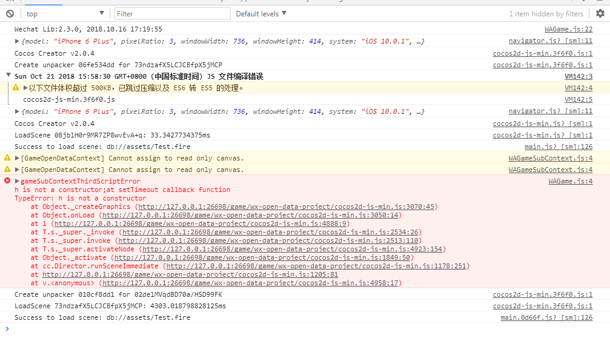Click the console prompt input line
This screenshot has height=364, width=610.
pos(305,329)
